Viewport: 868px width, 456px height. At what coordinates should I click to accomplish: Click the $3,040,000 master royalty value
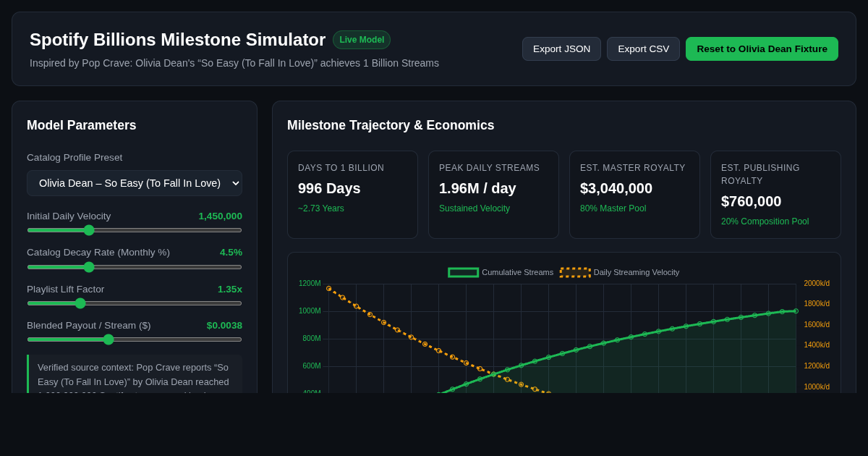[616, 188]
